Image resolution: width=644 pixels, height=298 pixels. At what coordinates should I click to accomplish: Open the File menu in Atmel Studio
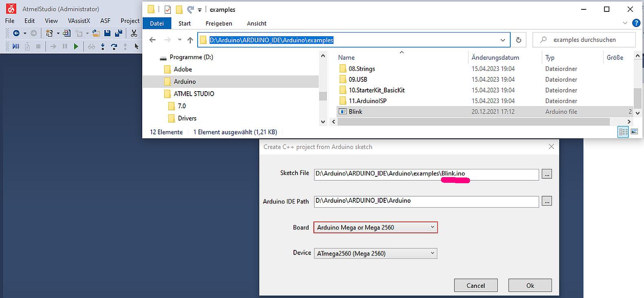pyautogui.click(x=10, y=21)
